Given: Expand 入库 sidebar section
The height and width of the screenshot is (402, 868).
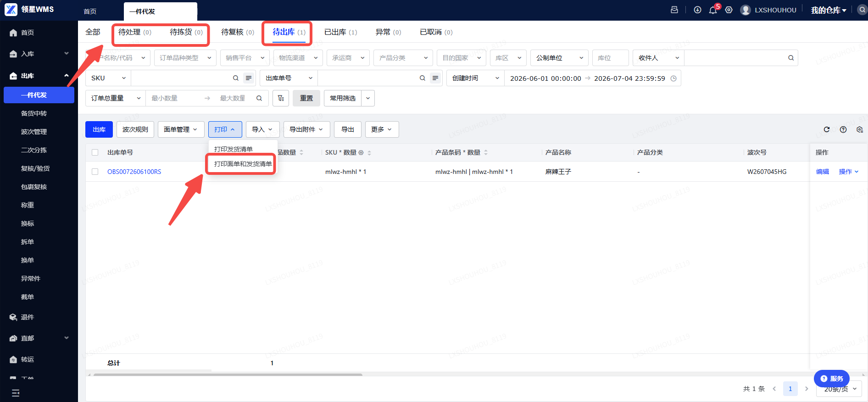Looking at the screenshot, I should pyautogui.click(x=39, y=54).
